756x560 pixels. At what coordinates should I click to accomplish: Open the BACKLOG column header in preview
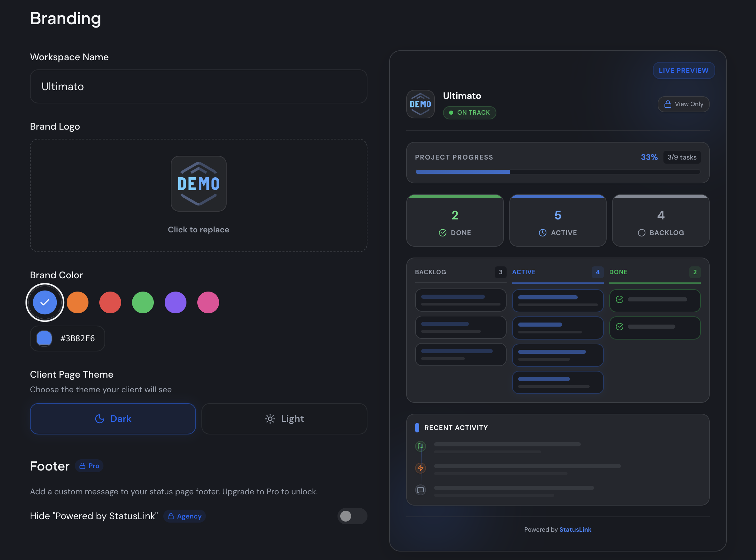(461, 272)
